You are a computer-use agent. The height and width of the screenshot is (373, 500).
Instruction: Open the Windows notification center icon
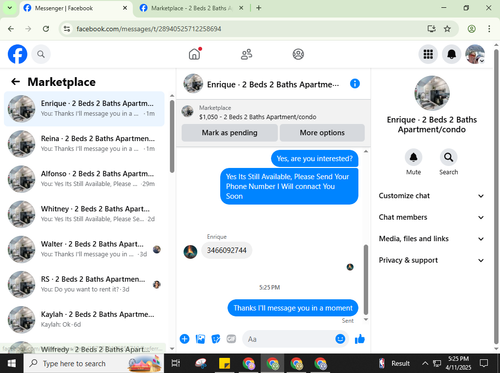tap(484, 363)
